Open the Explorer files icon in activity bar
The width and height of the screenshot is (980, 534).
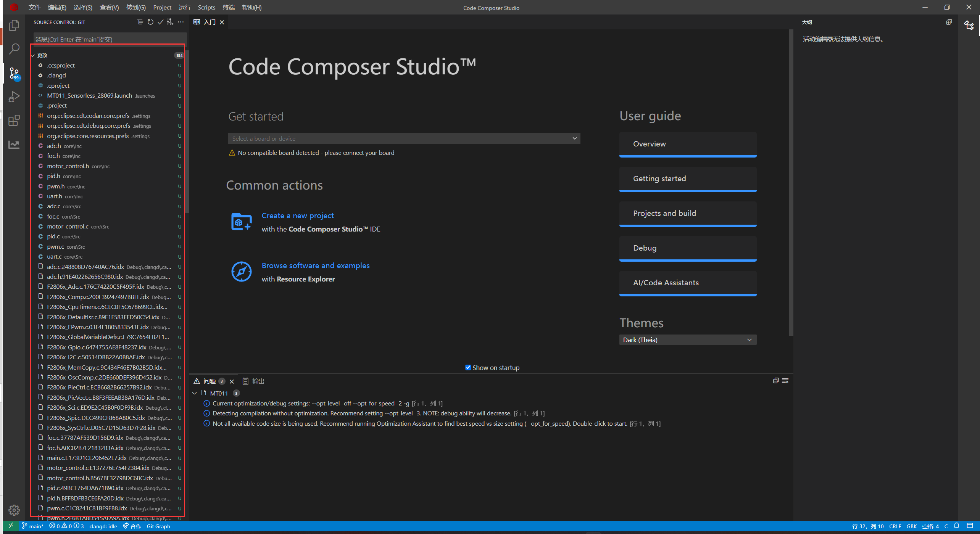14,25
